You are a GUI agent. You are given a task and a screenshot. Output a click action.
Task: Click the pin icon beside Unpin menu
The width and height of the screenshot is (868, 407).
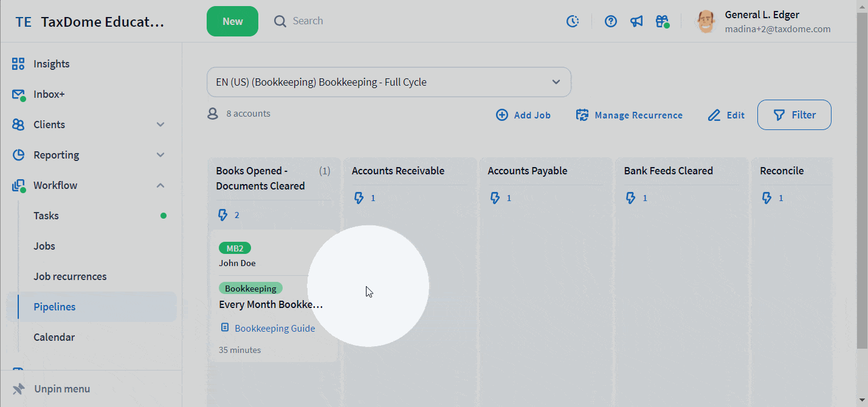tap(19, 389)
